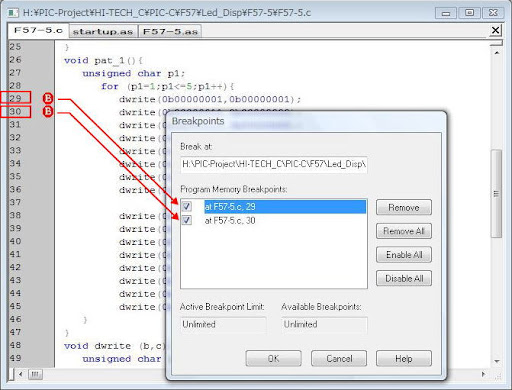This screenshot has width=512, height=390.
Task: Click the vertical scrollbar thumb
Action: click(496, 194)
